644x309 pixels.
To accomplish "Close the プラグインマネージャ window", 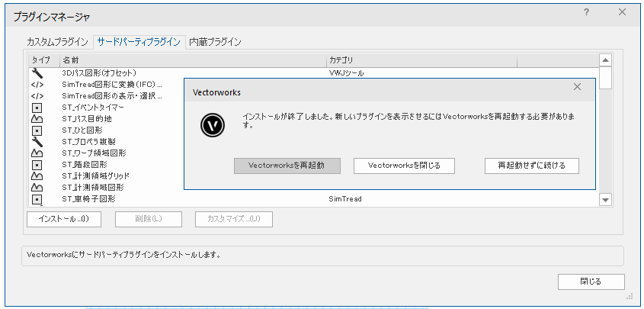I will click(x=622, y=12).
